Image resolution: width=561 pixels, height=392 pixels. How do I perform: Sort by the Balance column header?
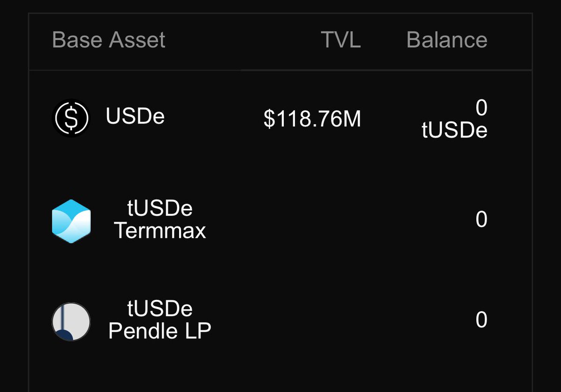447,40
